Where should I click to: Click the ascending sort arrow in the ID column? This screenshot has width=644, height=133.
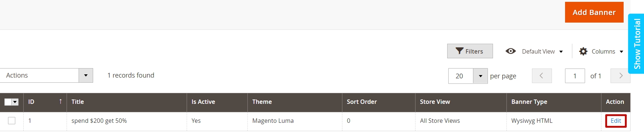point(60,102)
